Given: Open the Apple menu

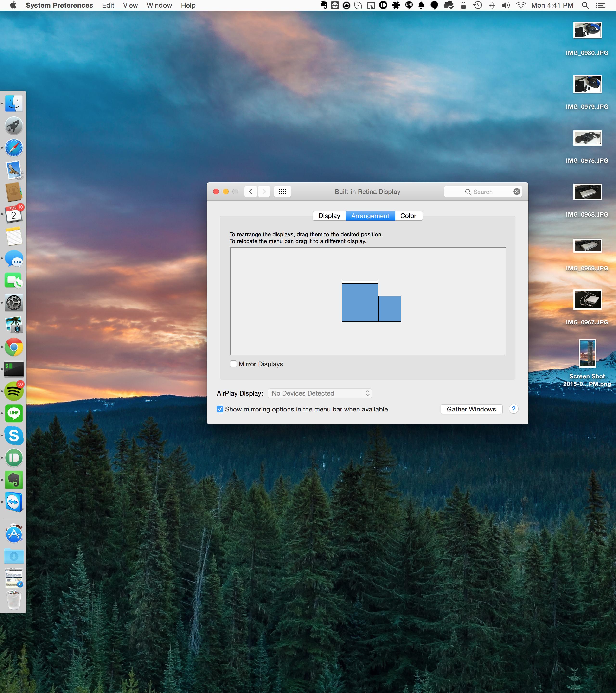Looking at the screenshot, I should pos(13,6).
